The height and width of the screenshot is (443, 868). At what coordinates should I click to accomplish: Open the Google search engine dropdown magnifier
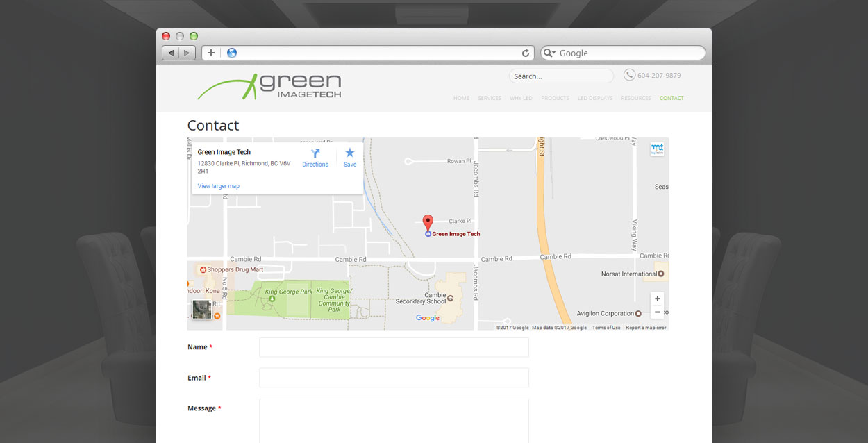[549, 53]
